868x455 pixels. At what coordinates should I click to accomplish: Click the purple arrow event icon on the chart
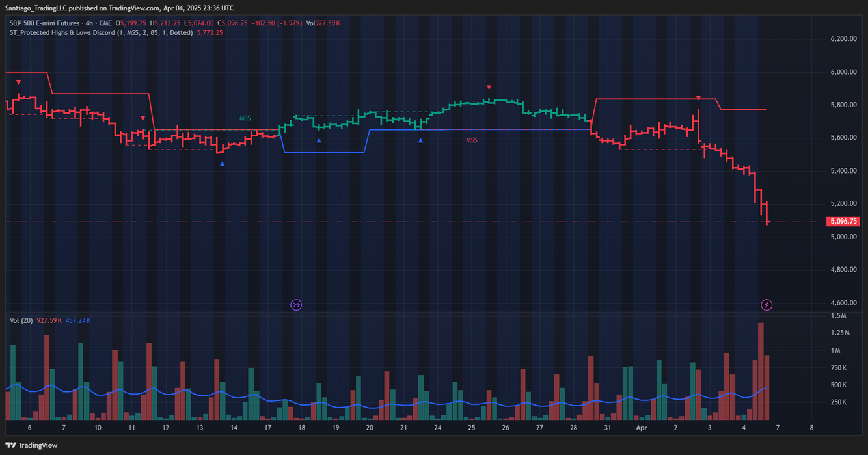(296, 305)
